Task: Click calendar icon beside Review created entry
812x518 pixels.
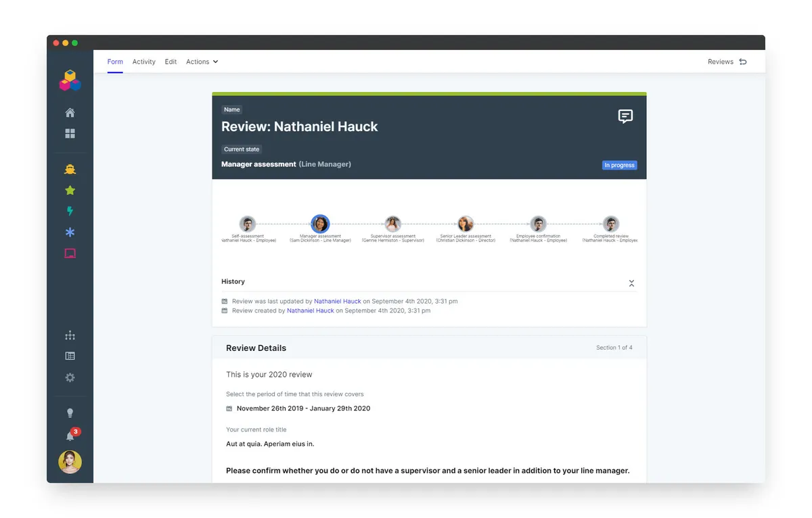Action: pyautogui.click(x=225, y=311)
